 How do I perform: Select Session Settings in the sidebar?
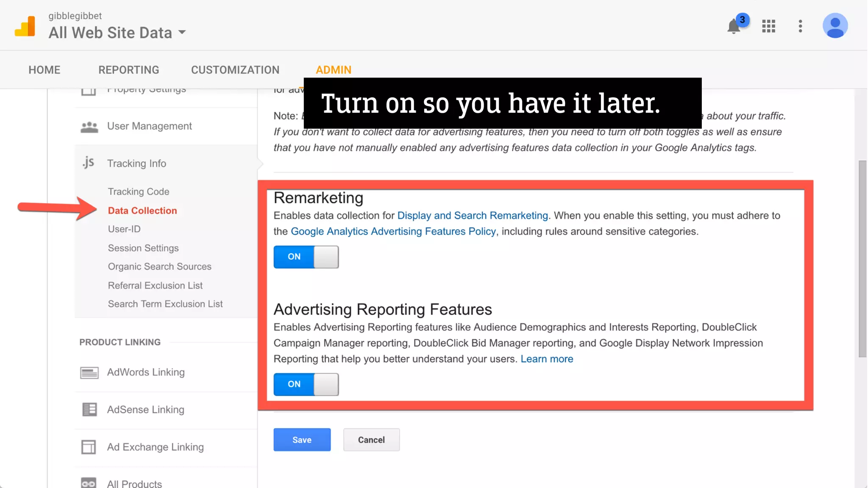pos(143,248)
